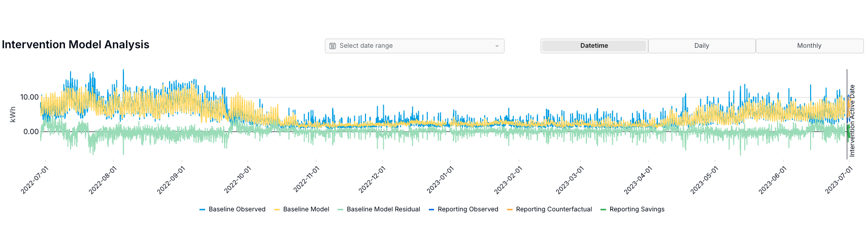Image resolution: width=868 pixels, height=252 pixels.
Task: Click the calendar icon in date range field
Action: pos(332,46)
